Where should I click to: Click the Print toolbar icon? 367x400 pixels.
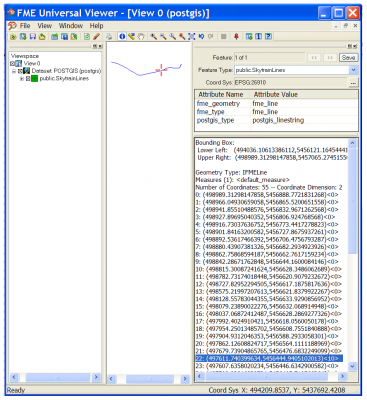click(109, 37)
